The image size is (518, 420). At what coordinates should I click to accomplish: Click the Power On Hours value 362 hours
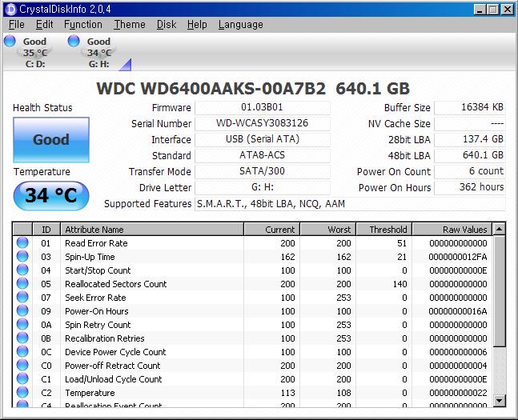coord(470,187)
